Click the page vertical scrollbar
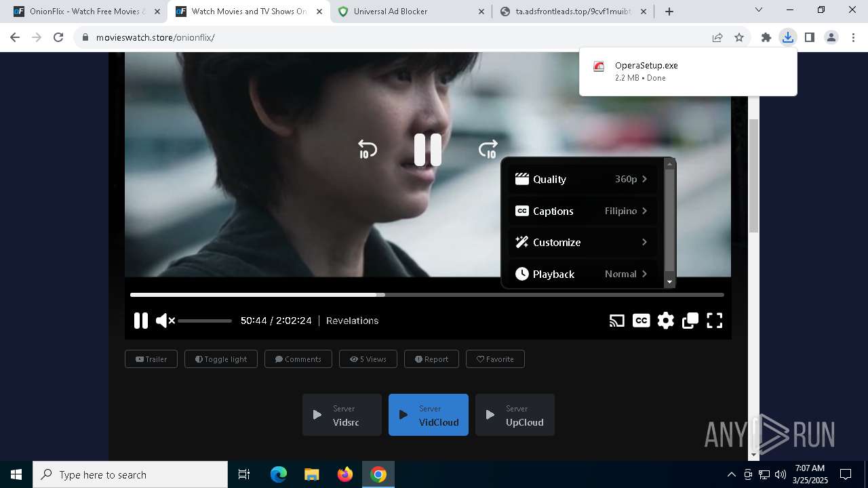 click(753, 175)
